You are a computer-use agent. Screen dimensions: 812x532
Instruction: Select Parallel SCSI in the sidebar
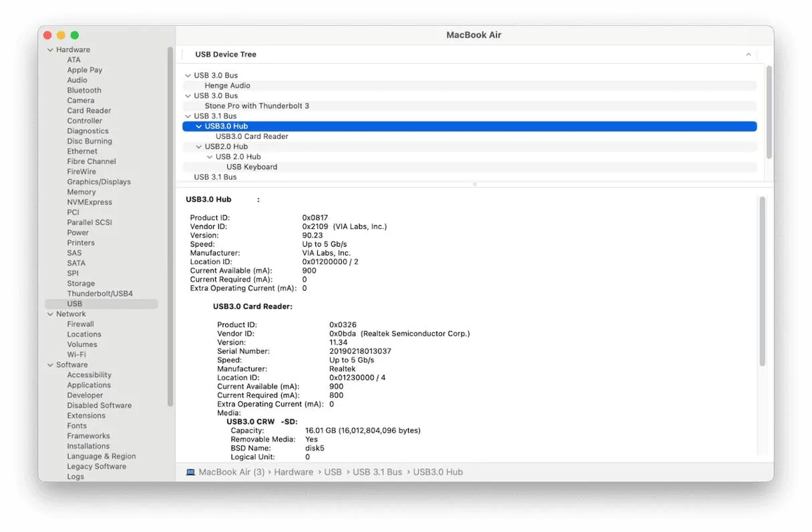(x=89, y=223)
